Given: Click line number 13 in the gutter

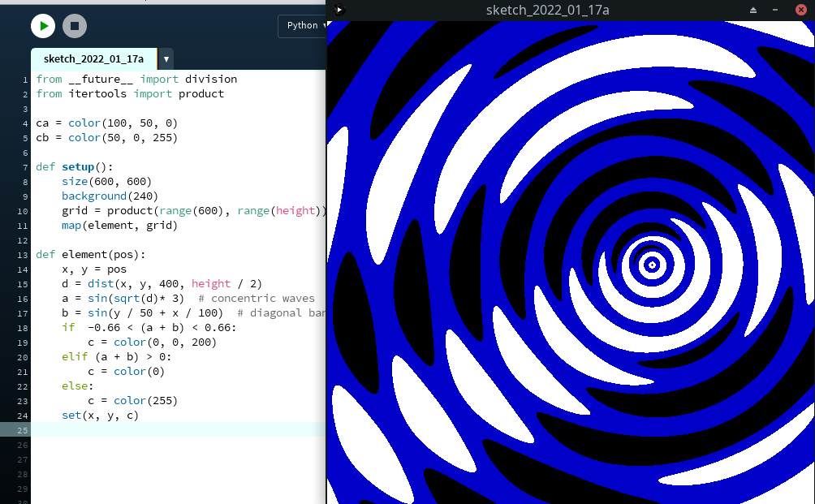Looking at the screenshot, I should 22,254.
